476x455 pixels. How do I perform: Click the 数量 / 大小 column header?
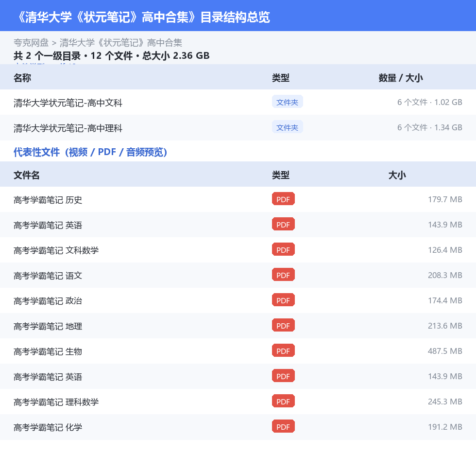[x=400, y=78]
